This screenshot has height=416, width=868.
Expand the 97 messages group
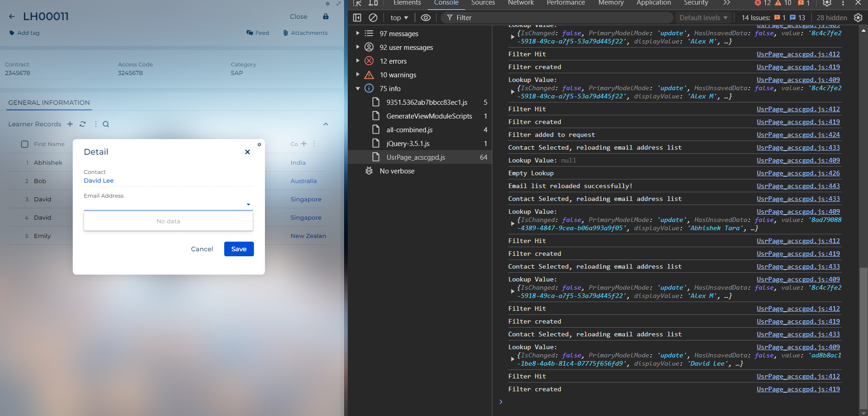pyautogui.click(x=358, y=33)
